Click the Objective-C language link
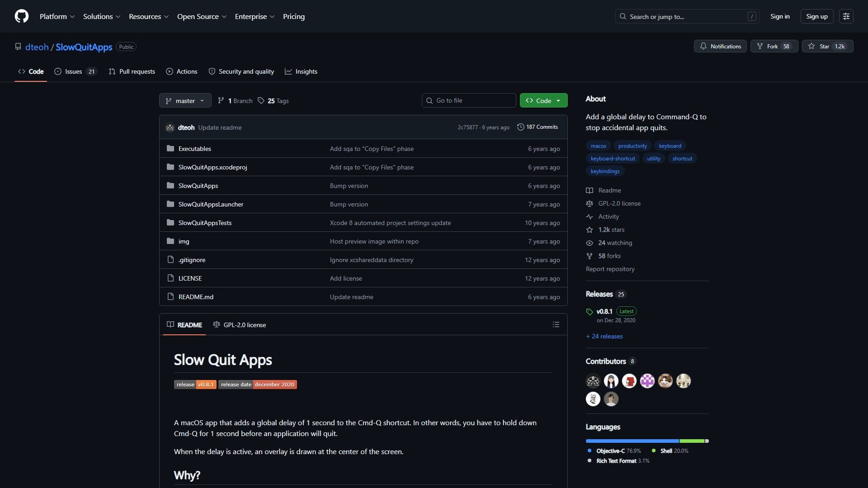The height and width of the screenshot is (488, 868). [614, 451]
